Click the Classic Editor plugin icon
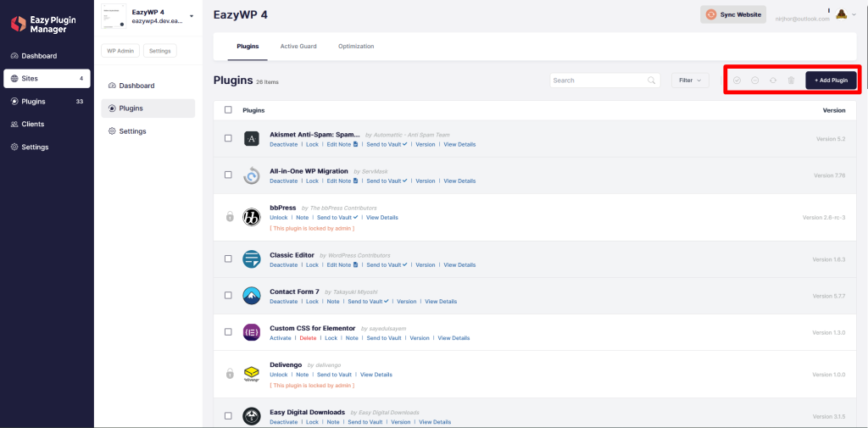868x428 pixels. [251, 259]
